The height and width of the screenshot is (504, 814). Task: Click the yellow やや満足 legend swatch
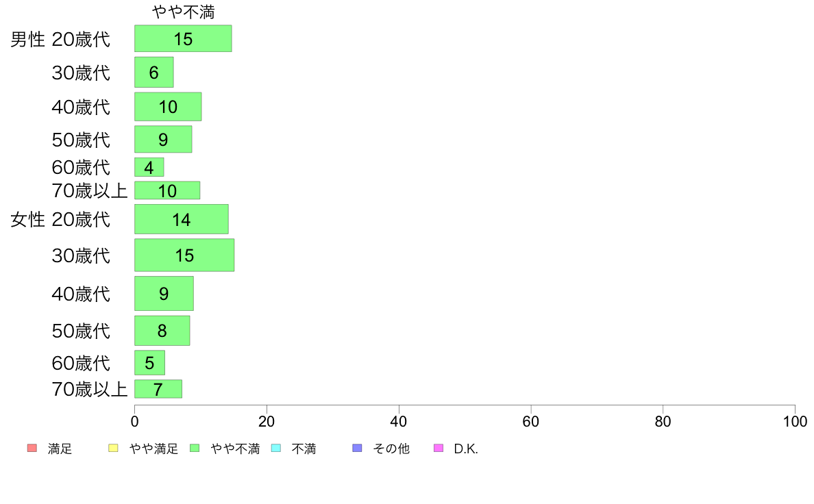[113, 448]
